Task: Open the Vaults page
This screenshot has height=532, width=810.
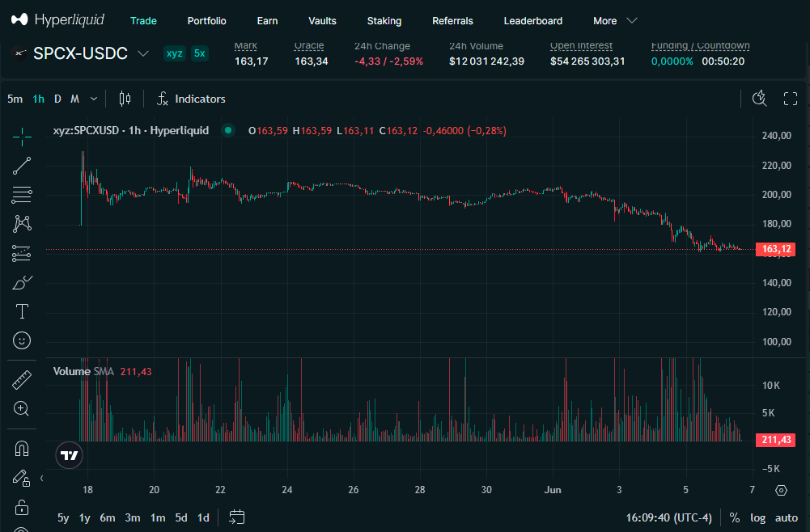Action: click(x=322, y=21)
